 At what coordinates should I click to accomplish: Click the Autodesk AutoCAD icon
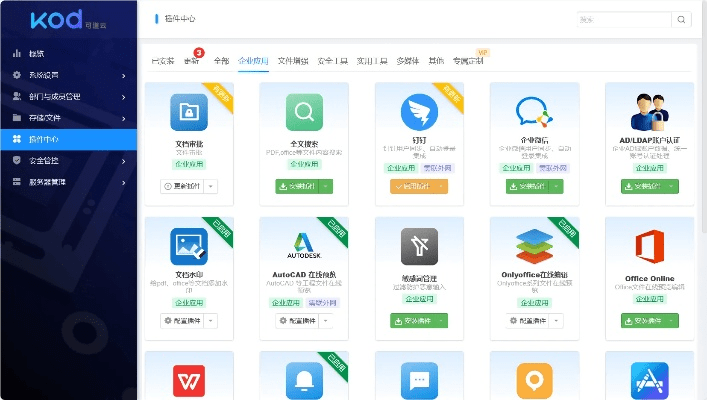(x=304, y=246)
